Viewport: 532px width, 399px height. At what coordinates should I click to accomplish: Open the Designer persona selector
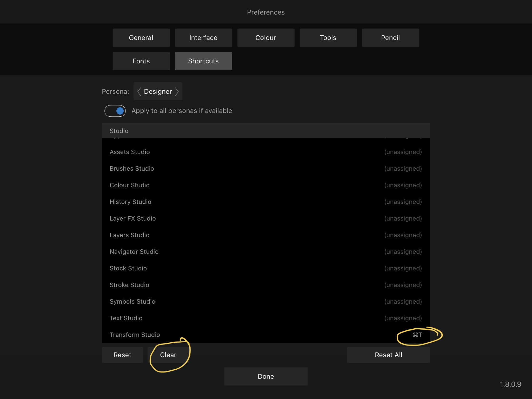point(158,91)
